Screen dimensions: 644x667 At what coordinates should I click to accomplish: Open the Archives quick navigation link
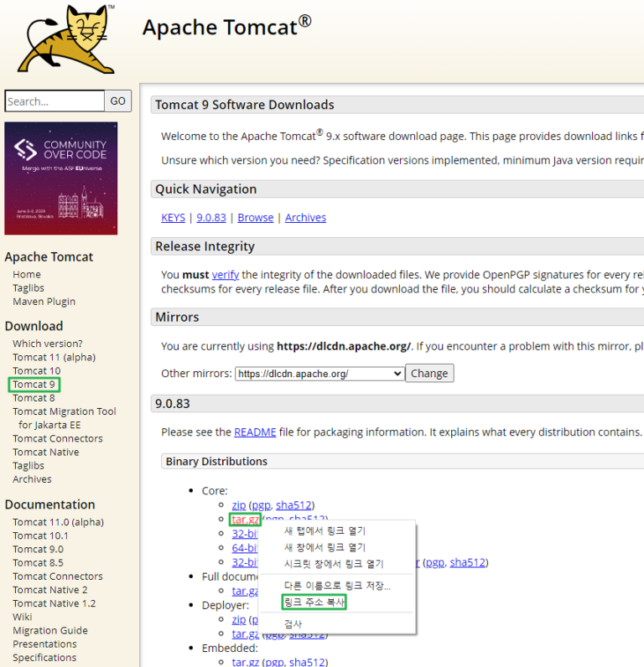click(x=305, y=217)
